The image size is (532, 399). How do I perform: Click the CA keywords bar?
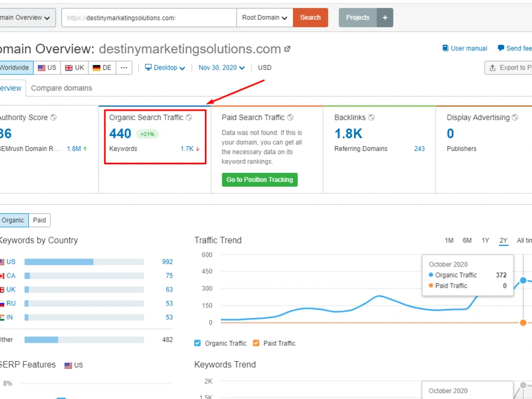point(84,276)
